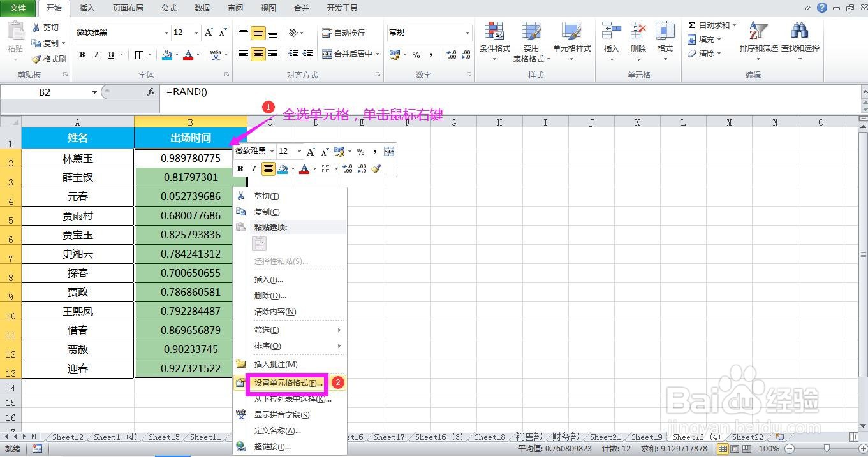Viewport: 868px width, 457px height.
Task: Click the Font Color letter A in the ribbon
Action: [x=188, y=55]
